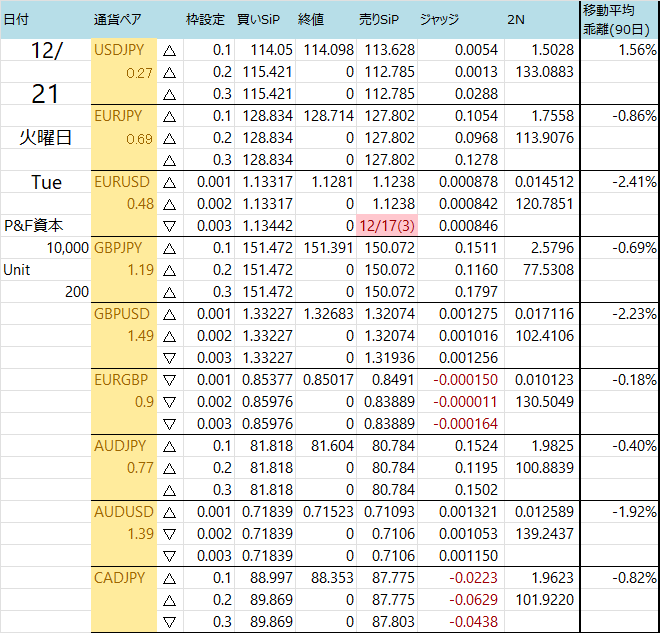Click the up triangle in USDJPY 0.3 row
The width and height of the screenshot is (660, 633).
(170, 95)
